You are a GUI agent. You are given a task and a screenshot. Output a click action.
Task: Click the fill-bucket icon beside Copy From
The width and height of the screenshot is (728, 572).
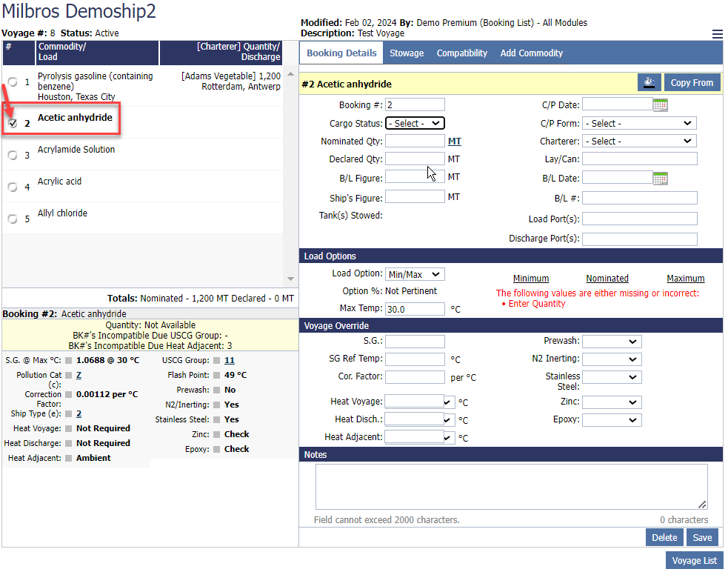[649, 83]
